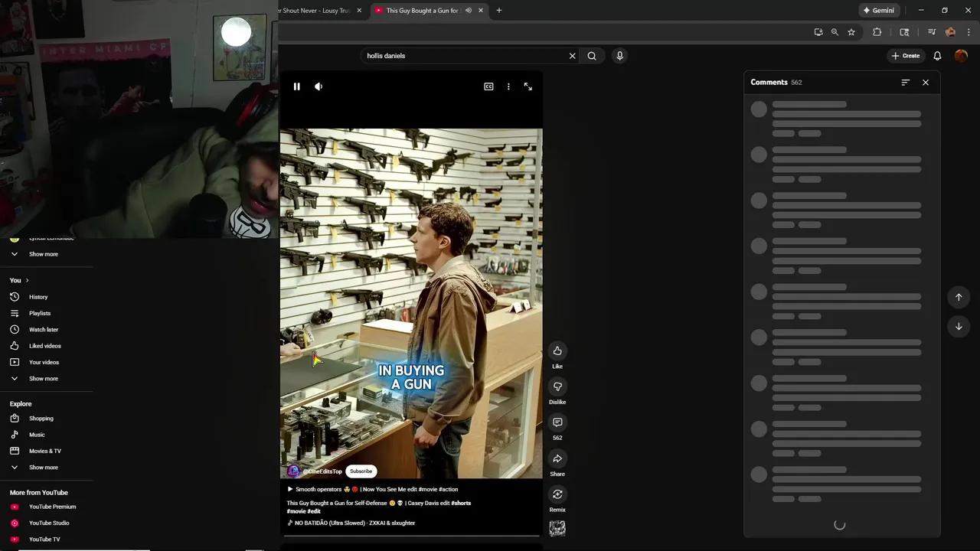
Task: Open the Chrome extensions puzzle icon
Action: pyautogui.click(x=877, y=32)
